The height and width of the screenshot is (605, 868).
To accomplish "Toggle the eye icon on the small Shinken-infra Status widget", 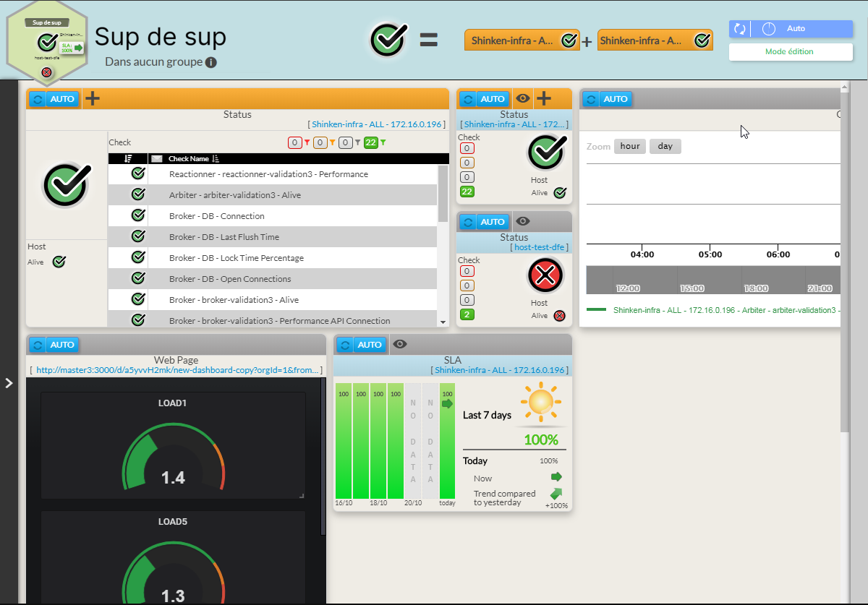I will [523, 98].
